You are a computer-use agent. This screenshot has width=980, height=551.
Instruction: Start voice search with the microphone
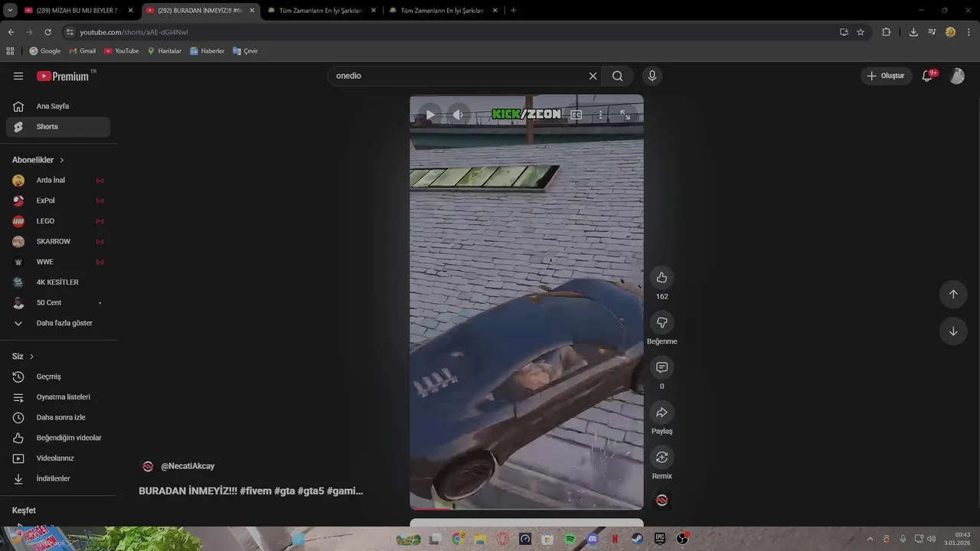pos(652,76)
